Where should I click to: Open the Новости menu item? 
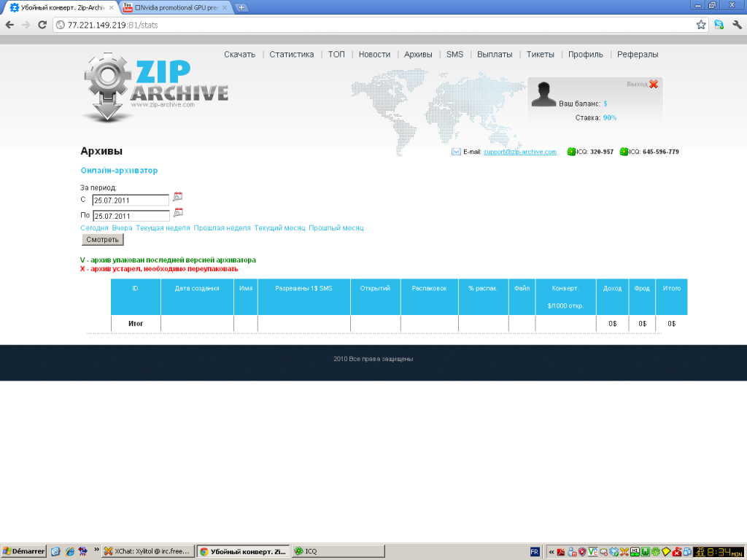(374, 54)
